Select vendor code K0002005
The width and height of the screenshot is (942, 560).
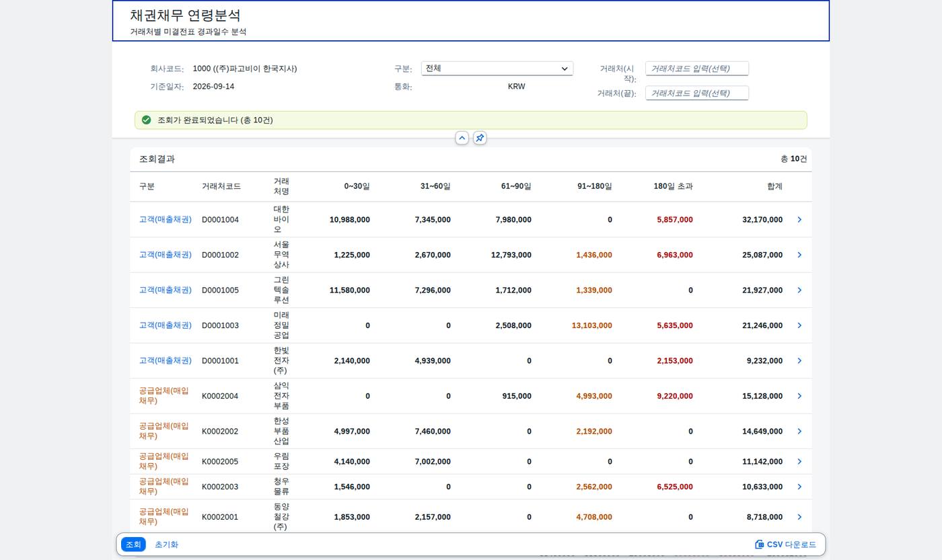[x=220, y=462]
